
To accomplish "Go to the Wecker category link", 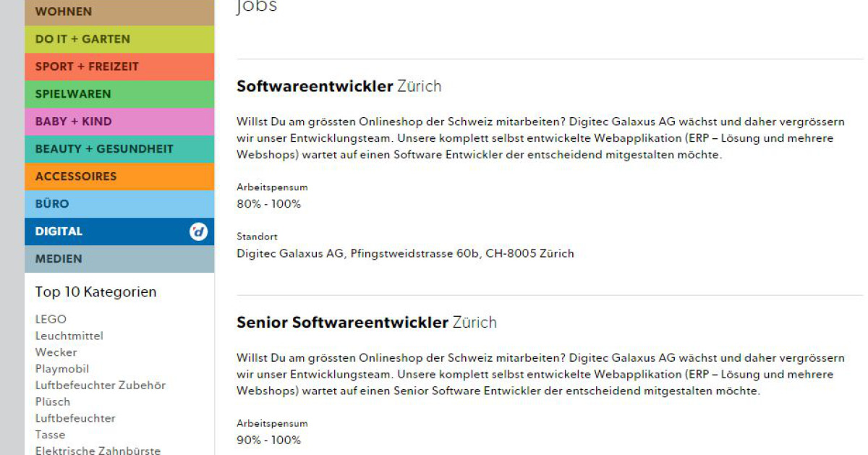I will point(56,352).
